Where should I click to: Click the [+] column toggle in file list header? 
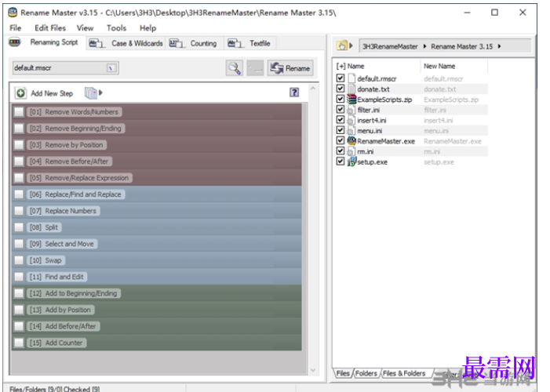pos(341,66)
